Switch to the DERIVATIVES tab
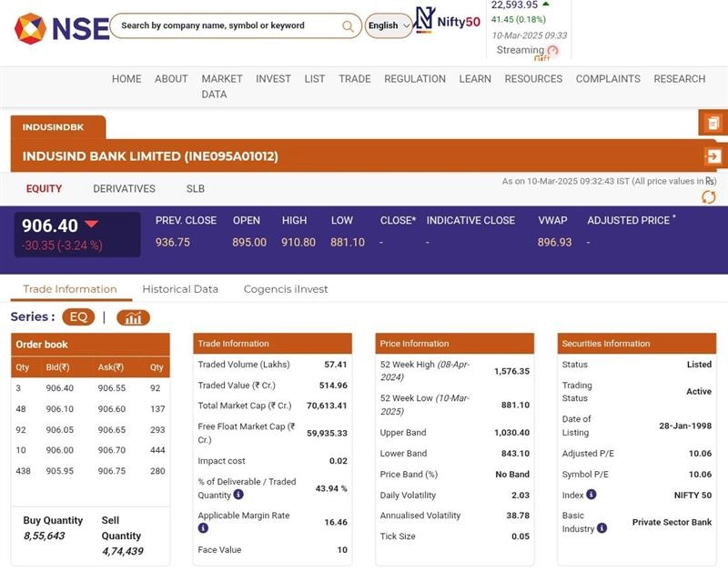 [124, 189]
